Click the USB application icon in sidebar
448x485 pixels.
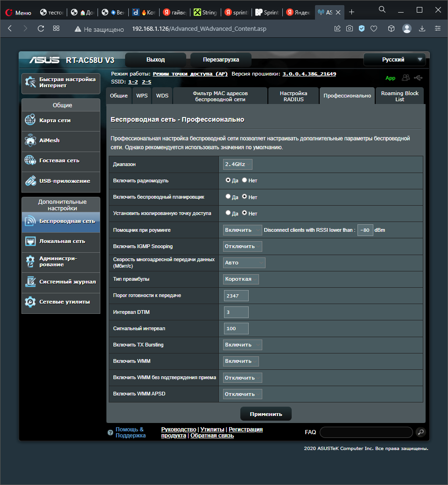coord(30,181)
